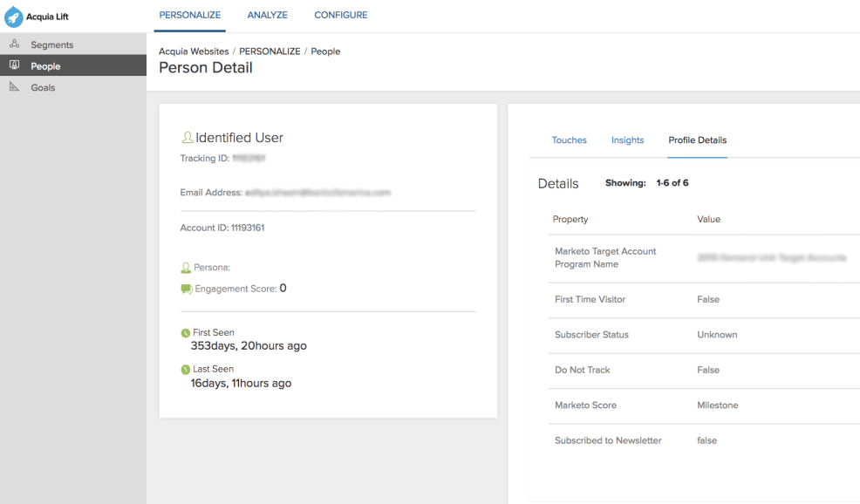The image size is (860, 504).
Task: Select the Profile Details tab
Action: [697, 140]
